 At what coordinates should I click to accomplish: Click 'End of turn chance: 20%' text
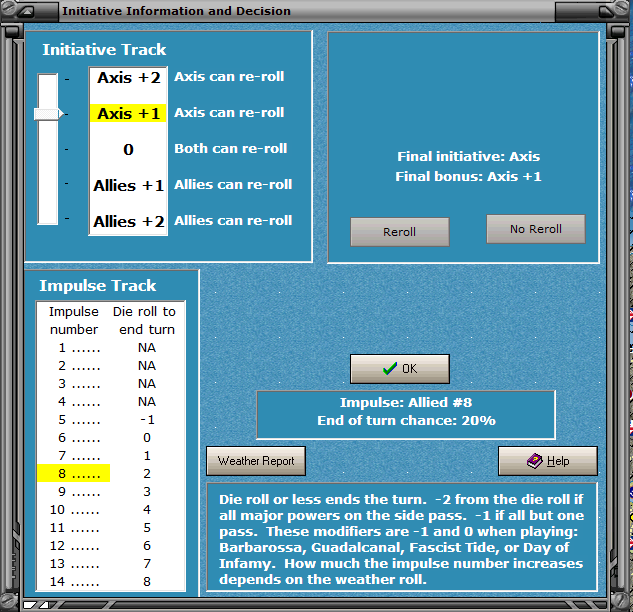[406, 420]
